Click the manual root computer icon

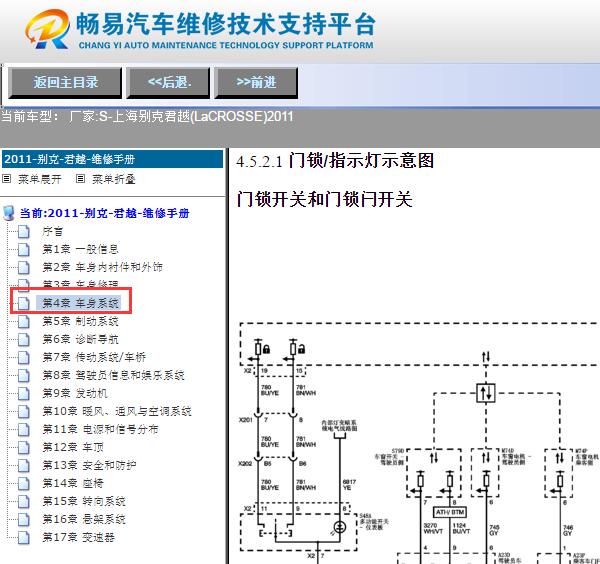pyautogui.click(x=8, y=213)
